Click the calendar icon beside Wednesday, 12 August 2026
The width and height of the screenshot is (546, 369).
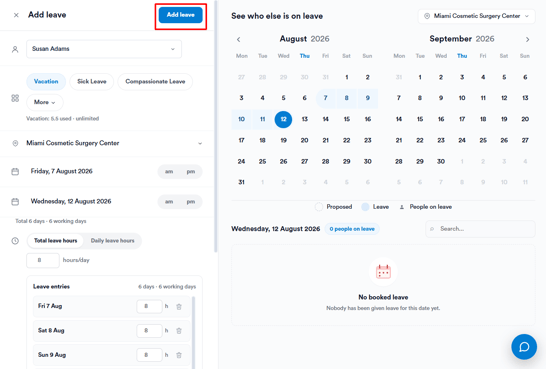coord(15,202)
